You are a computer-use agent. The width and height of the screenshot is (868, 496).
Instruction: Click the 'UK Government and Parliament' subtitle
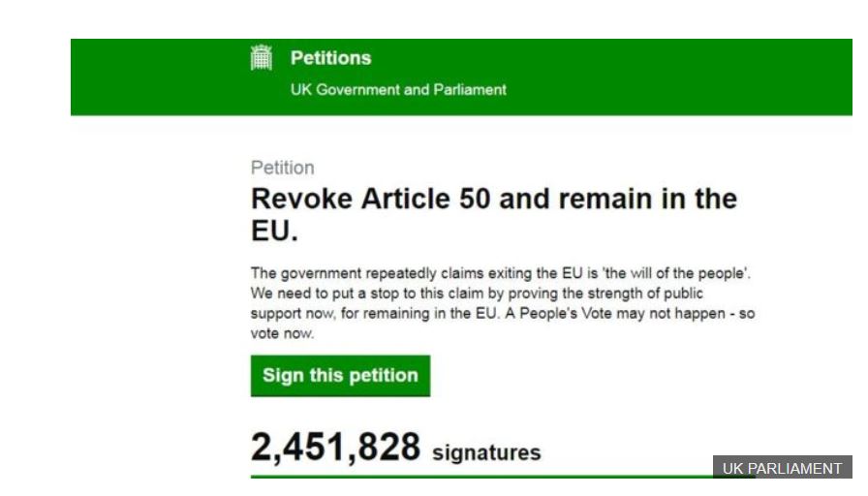[x=398, y=89]
